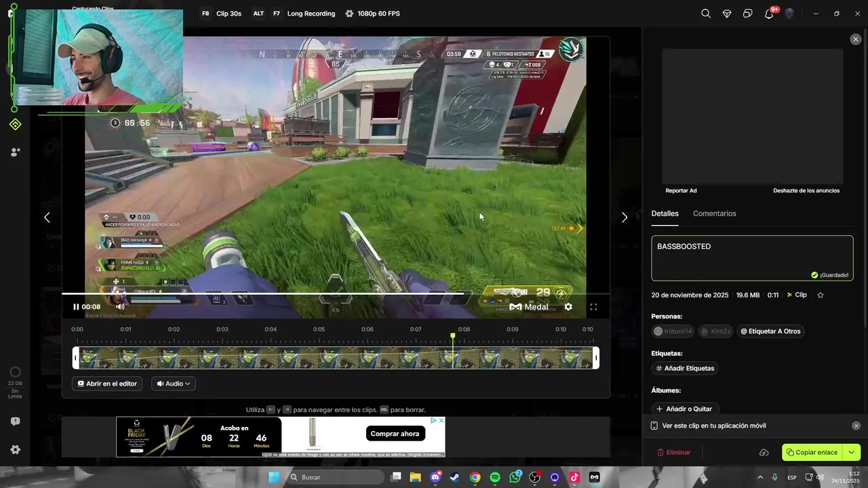Image resolution: width=868 pixels, height=488 pixels.
Task: Upload clip to cloud icon
Action: tap(764, 452)
